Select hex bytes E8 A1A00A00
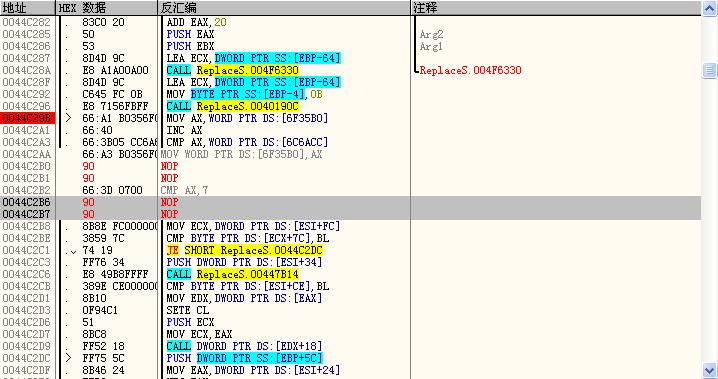The height and width of the screenshot is (379, 718). [x=115, y=70]
